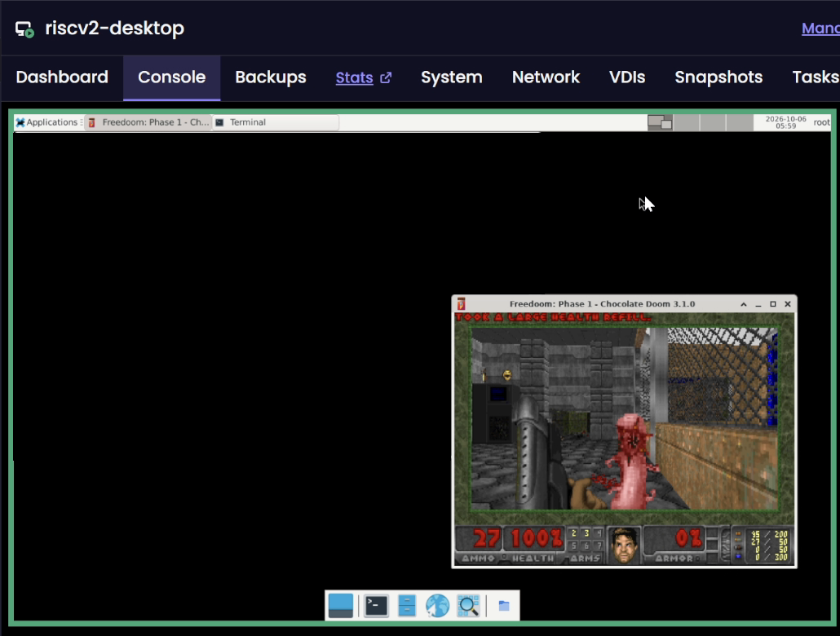
Task: Select the fourth workspace in the switcher
Action: (x=740, y=122)
